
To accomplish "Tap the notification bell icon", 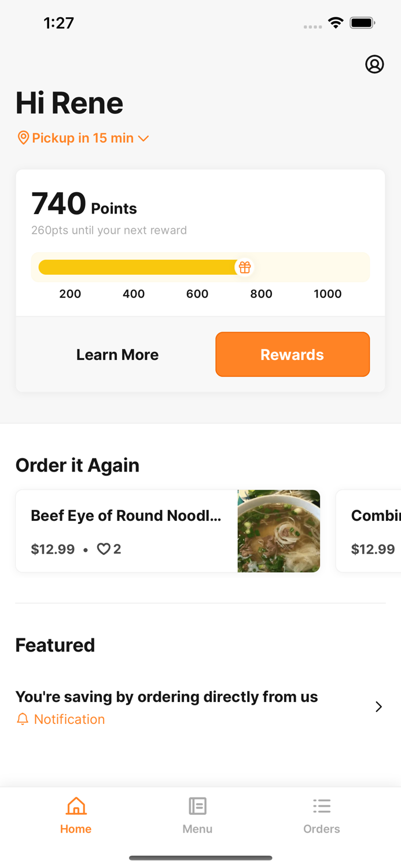I will click(23, 719).
